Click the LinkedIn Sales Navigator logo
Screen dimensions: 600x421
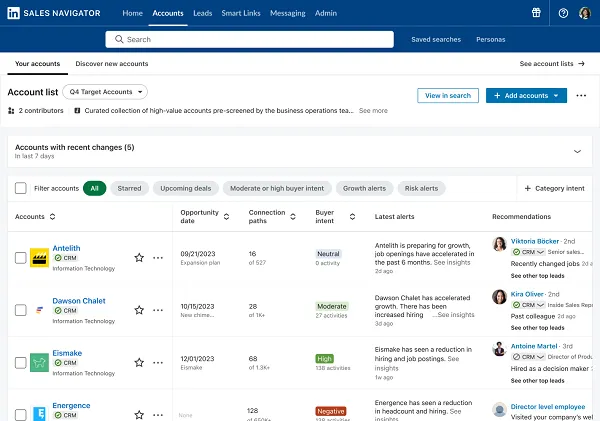pos(54,13)
